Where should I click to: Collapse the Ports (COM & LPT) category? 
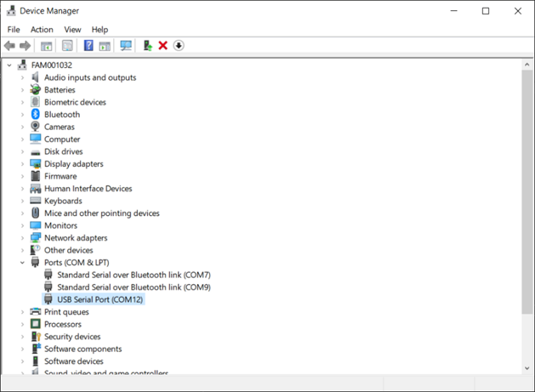tap(23, 263)
